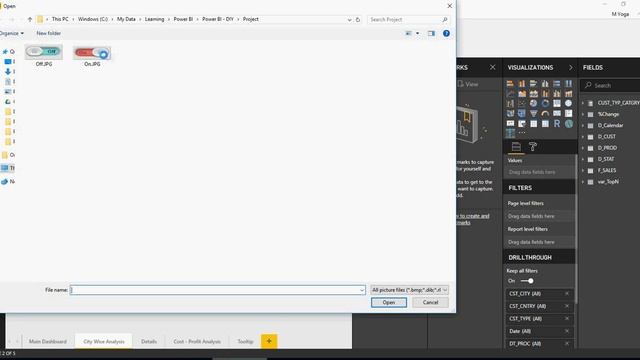Switch to the Tooltip page tab
This screenshot has width=640, height=360.
pos(245,341)
